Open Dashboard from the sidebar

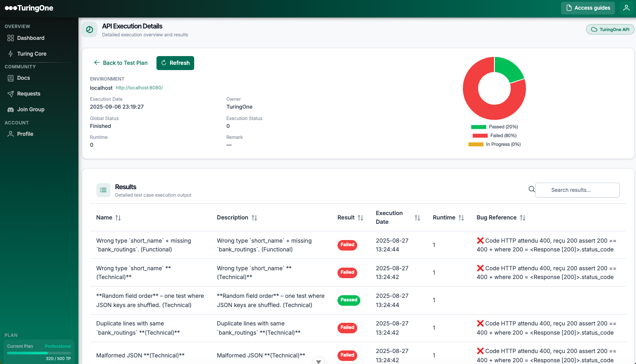(x=31, y=38)
